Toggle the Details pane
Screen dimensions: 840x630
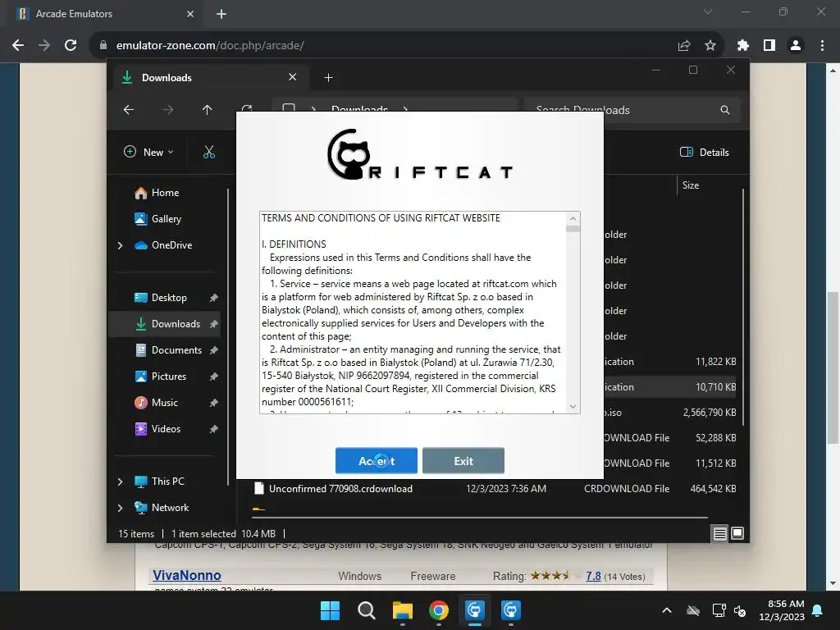[x=705, y=152]
